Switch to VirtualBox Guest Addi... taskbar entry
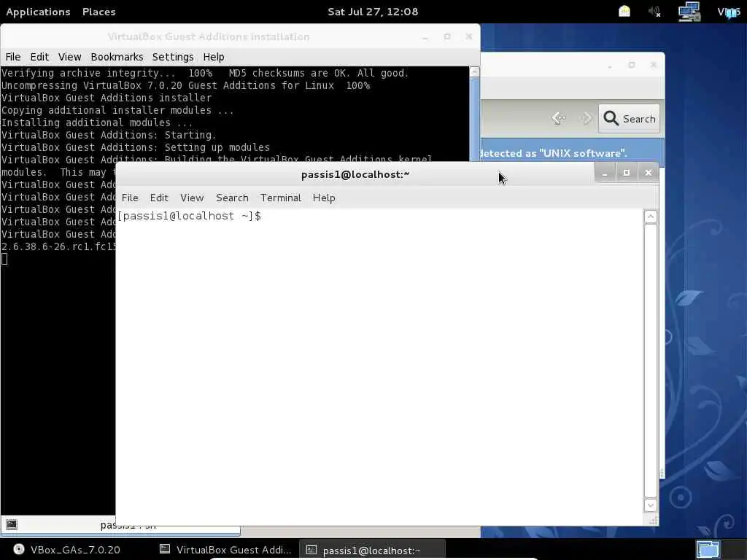The image size is (747, 560). pyautogui.click(x=225, y=550)
